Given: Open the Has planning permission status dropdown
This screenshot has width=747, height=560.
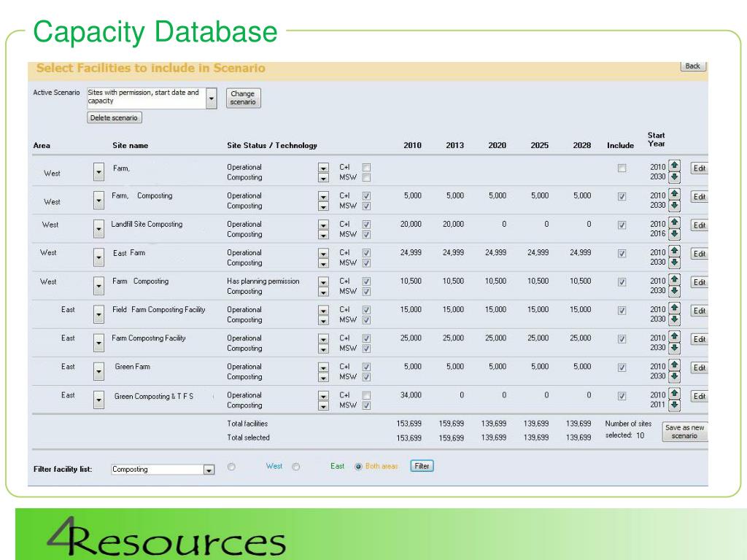Looking at the screenshot, I should coord(323,281).
